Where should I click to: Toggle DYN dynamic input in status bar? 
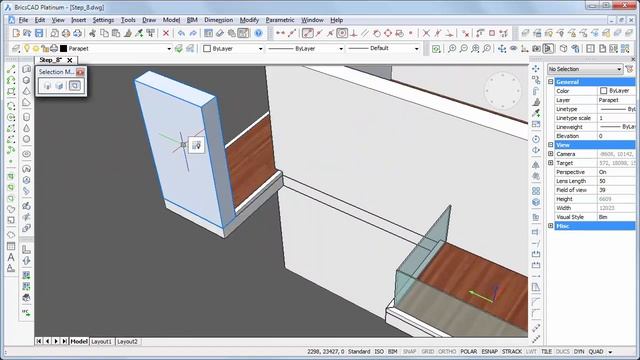click(579, 351)
